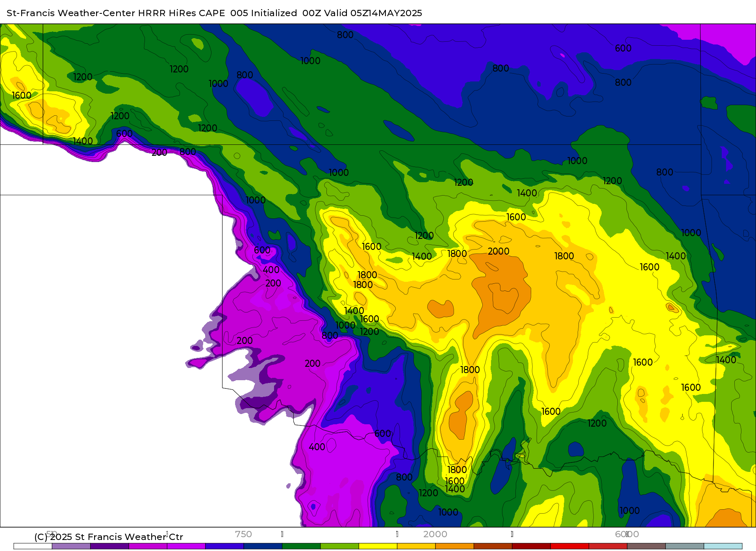Click the dark maroon legend swatch
This screenshot has height=551, width=756.
532,546
